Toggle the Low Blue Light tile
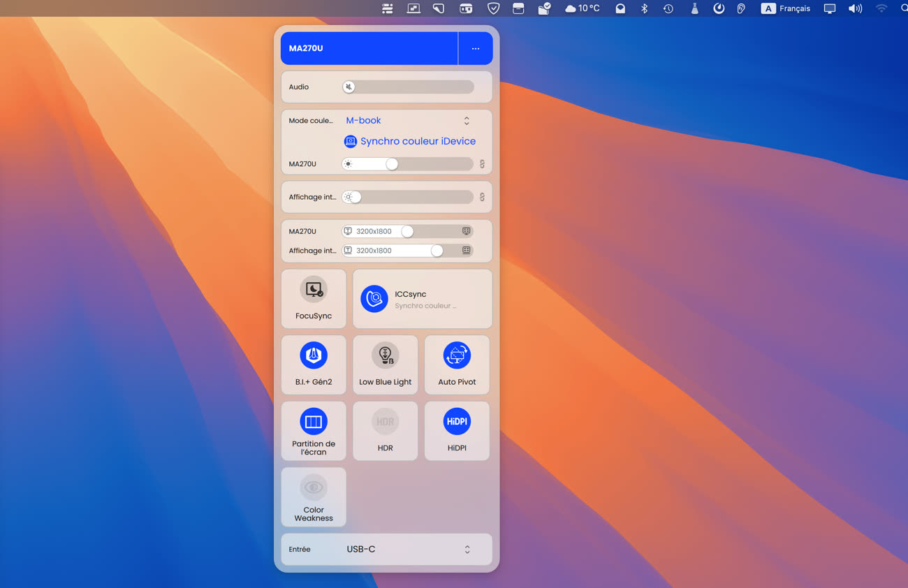The image size is (908, 588). [386, 365]
